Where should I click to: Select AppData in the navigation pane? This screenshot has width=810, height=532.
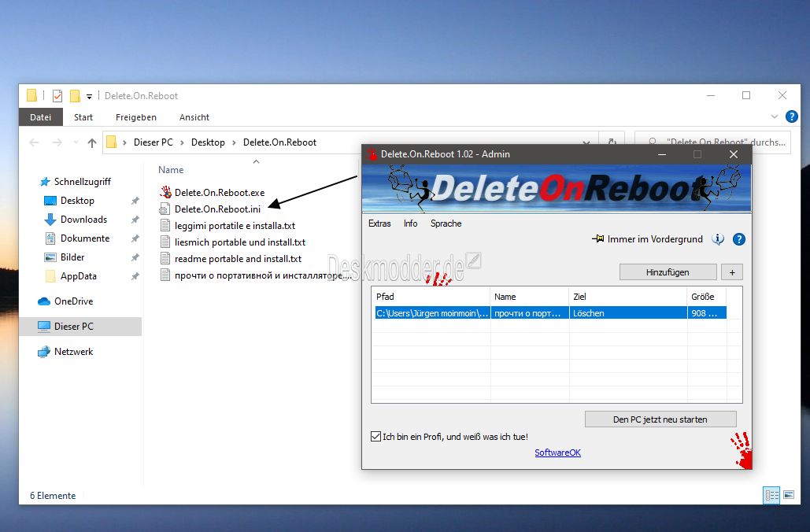coord(78,275)
